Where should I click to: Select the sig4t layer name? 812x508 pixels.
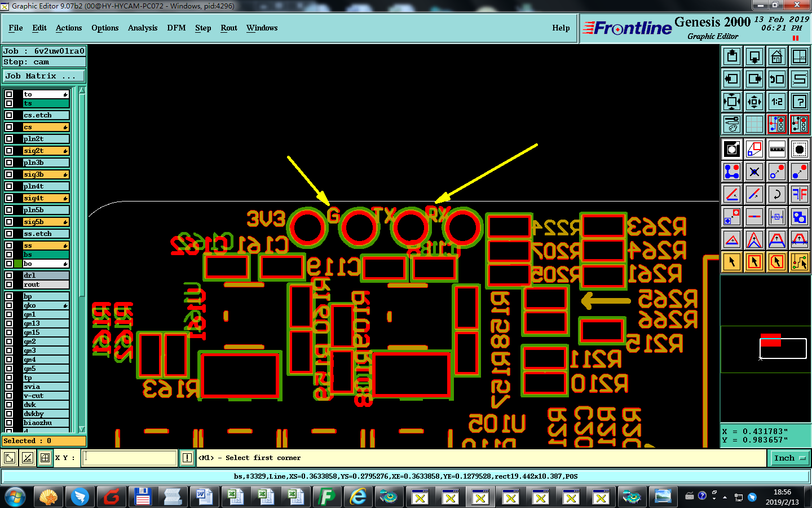(x=46, y=198)
